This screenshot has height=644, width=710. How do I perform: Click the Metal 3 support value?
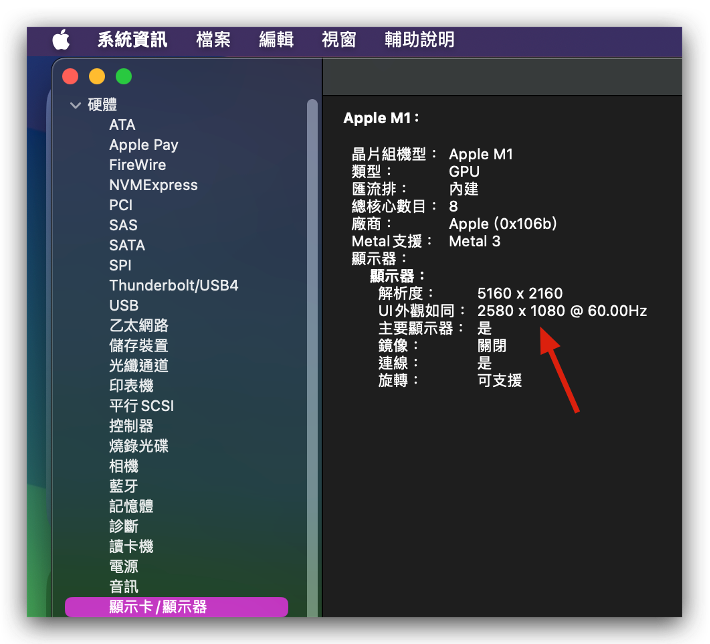(475, 241)
